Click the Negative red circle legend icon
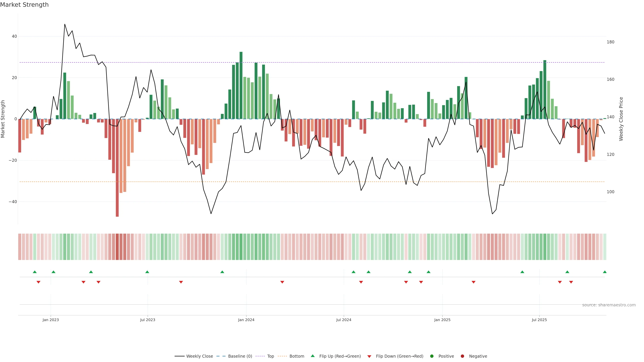 click(462, 356)
